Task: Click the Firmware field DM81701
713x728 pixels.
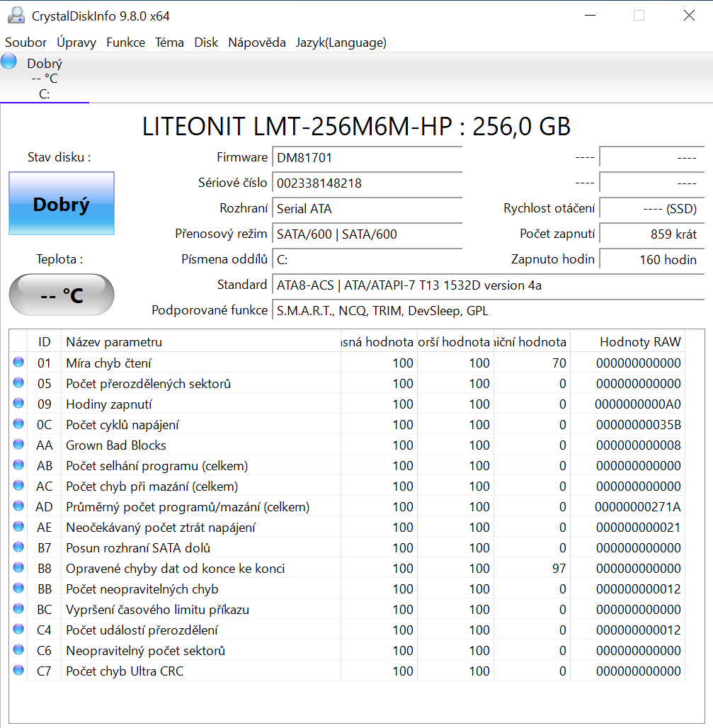Action: pyautogui.click(x=367, y=157)
